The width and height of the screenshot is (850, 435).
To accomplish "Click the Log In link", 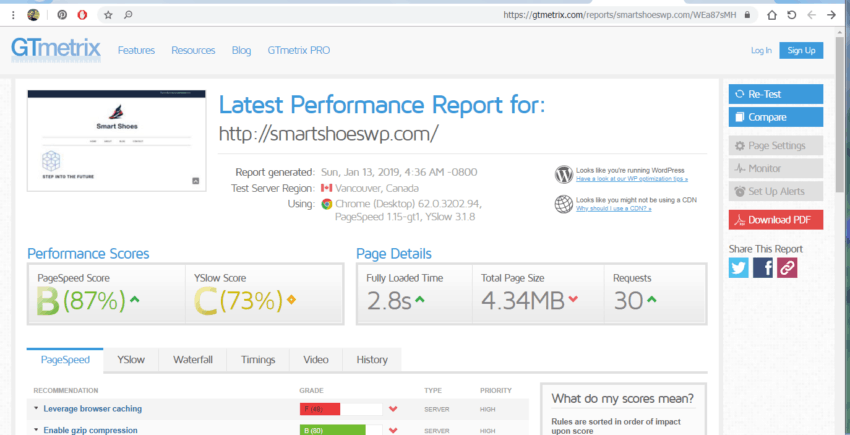I will tap(761, 50).
